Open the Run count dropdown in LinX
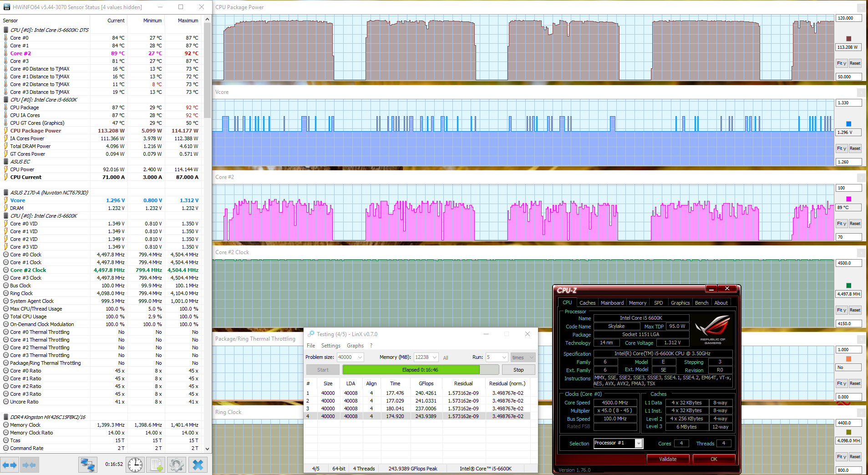This screenshot has height=475, width=868. (x=504, y=358)
